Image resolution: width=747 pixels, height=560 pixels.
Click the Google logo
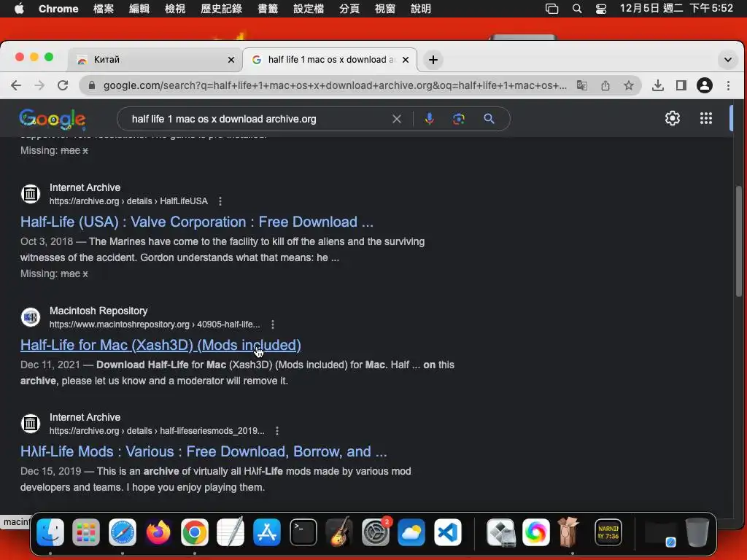coord(53,119)
